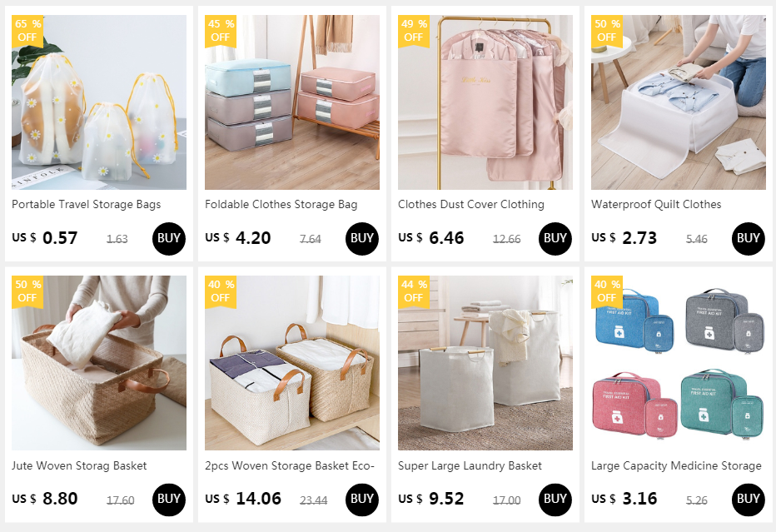Image resolution: width=776 pixels, height=532 pixels.
Task: Open the foldable storage bags product image
Action: tap(292, 102)
